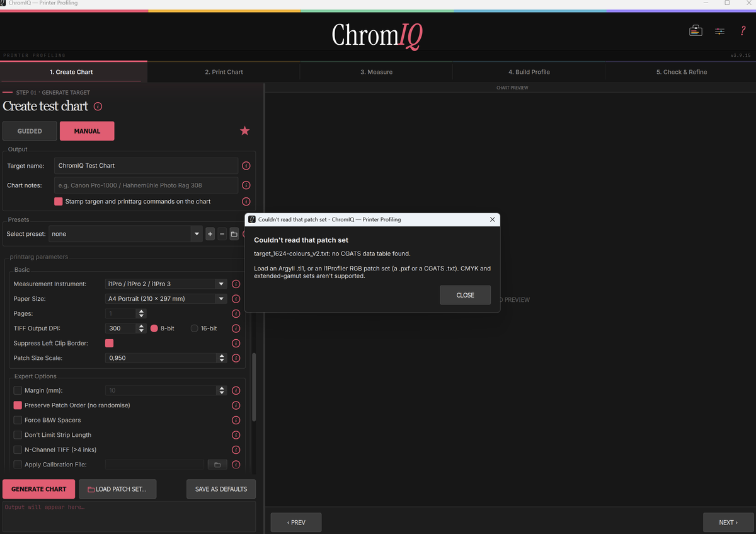Open the toolbox icon in the header
Image resolution: width=756 pixels, height=534 pixels.
696,31
